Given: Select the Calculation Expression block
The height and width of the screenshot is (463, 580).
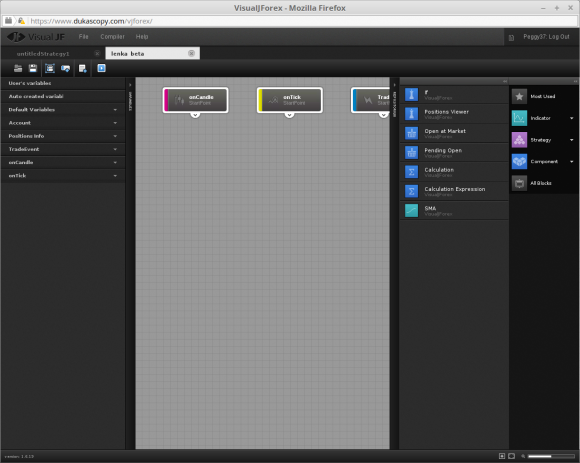Looking at the screenshot, I should [x=454, y=191].
